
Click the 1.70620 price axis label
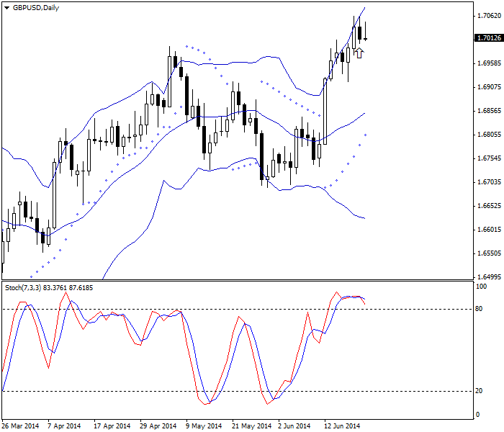point(488,15)
